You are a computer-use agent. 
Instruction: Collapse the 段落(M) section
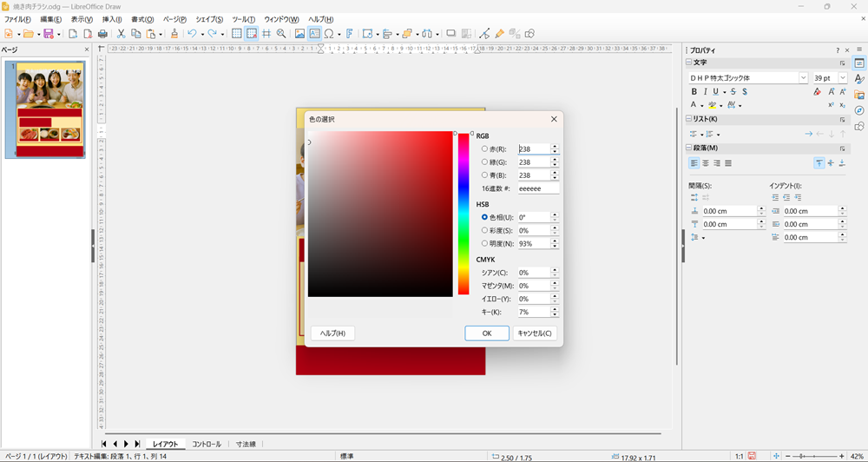[688, 148]
